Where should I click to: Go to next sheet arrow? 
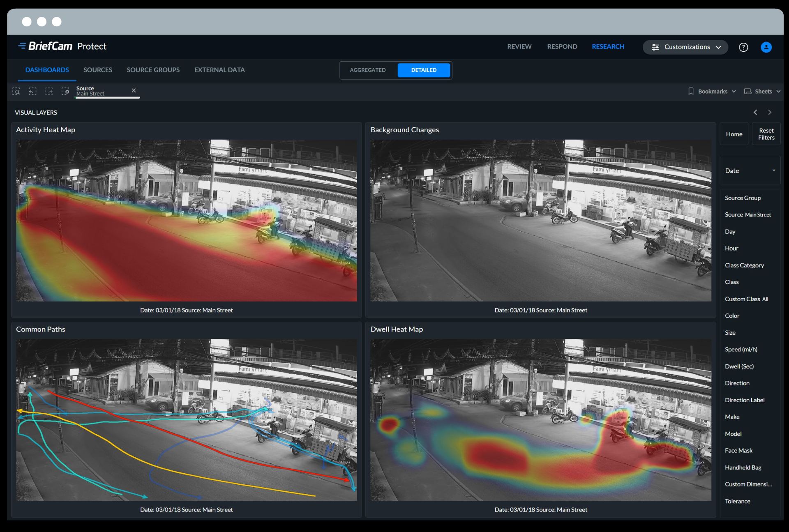pos(770,112)
